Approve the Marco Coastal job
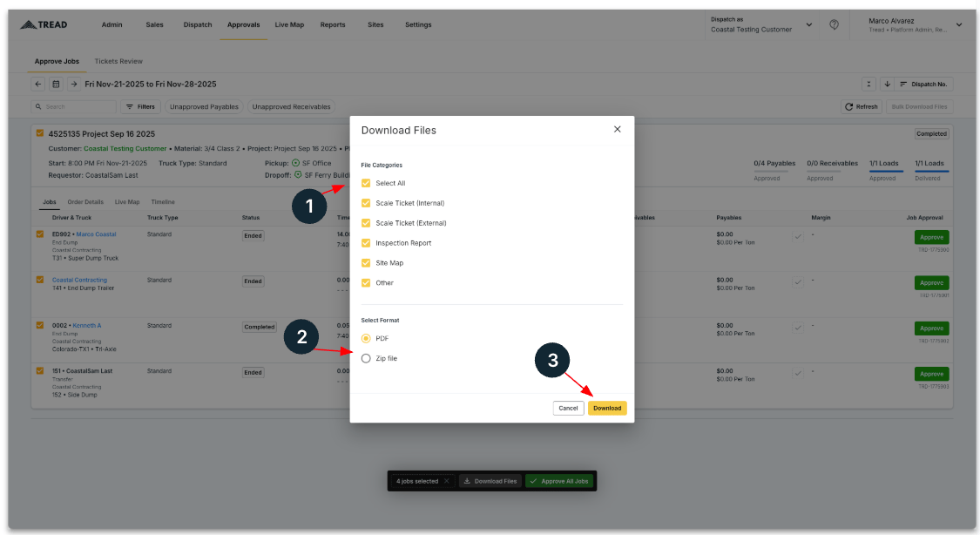The height and width of the screenshot is (535, 980). 931,238
